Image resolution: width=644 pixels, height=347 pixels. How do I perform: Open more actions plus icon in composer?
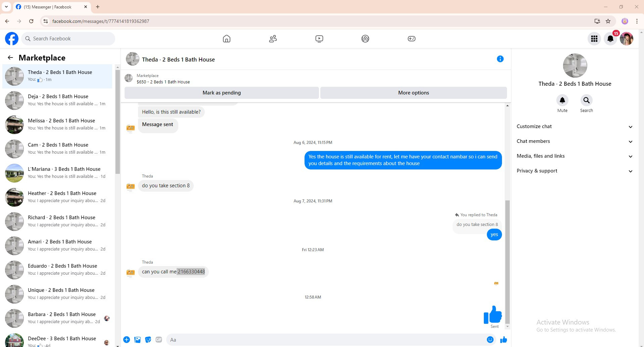click(x=127, y=340)
